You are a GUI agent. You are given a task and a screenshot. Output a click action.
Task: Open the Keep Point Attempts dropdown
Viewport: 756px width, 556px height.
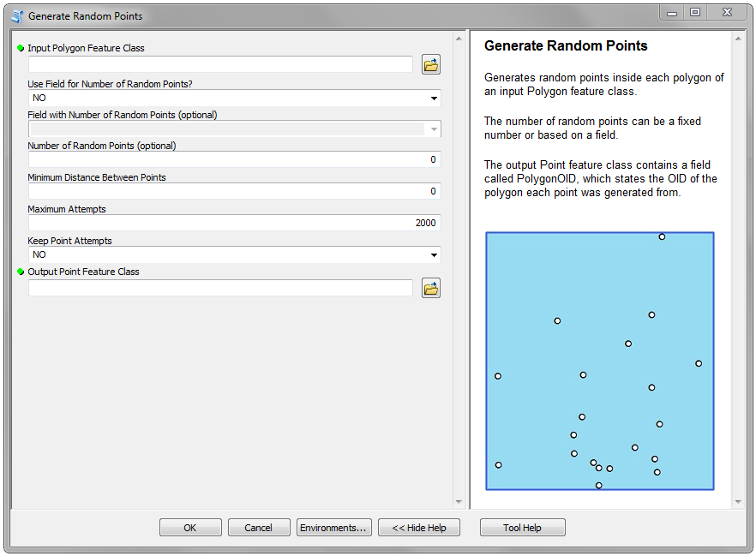(x=434, y=254)
